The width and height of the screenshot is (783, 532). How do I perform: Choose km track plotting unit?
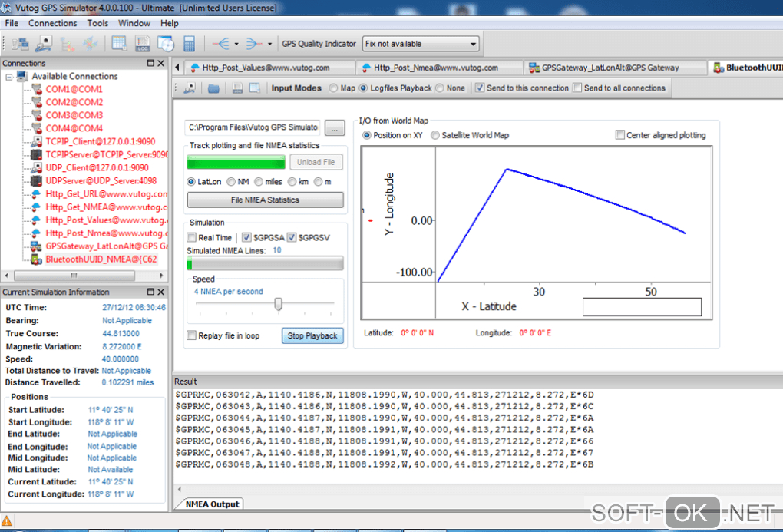point(292,182)
